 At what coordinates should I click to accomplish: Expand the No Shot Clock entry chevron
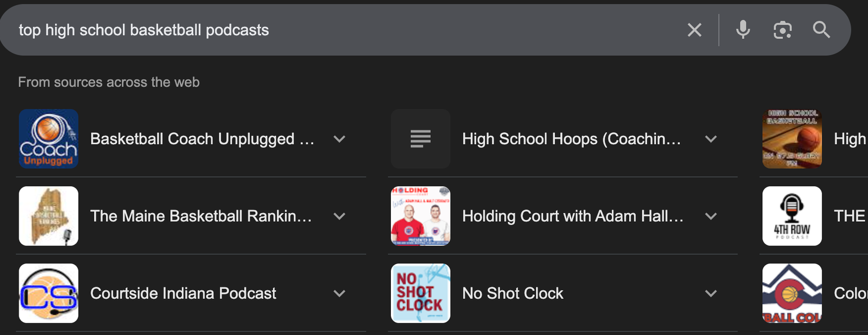click(711, 293)
